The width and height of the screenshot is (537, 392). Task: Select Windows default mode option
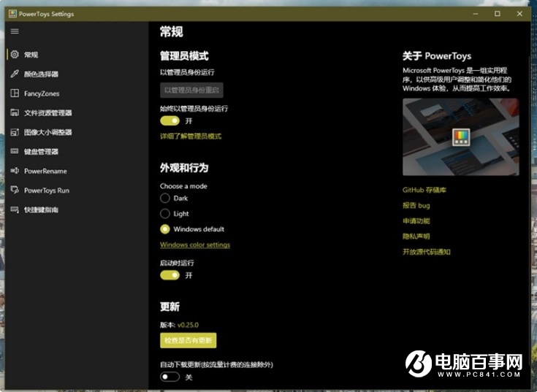click(x=165, y=228)
